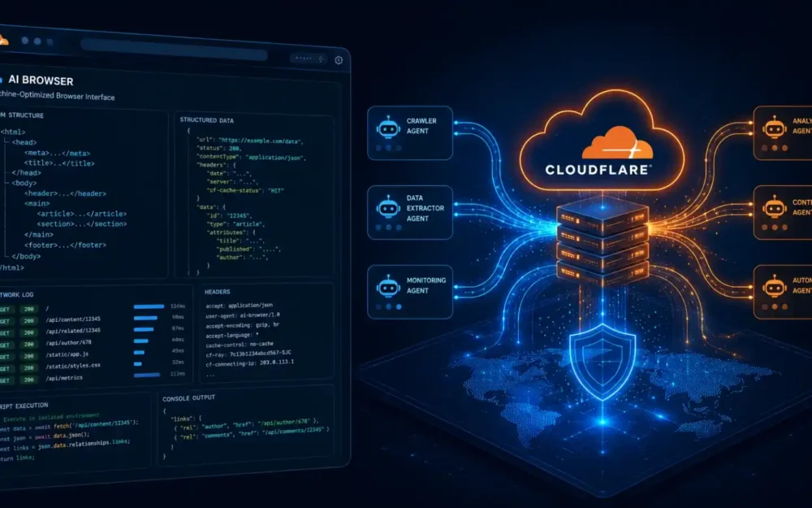Select the <section>...</section> node
This screenshot has width=812, height=508.
(x=82, y=224)
